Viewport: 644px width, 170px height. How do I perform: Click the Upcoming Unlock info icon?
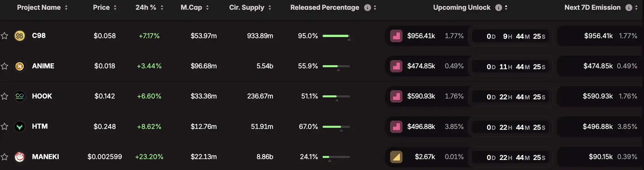pos(499,8)
